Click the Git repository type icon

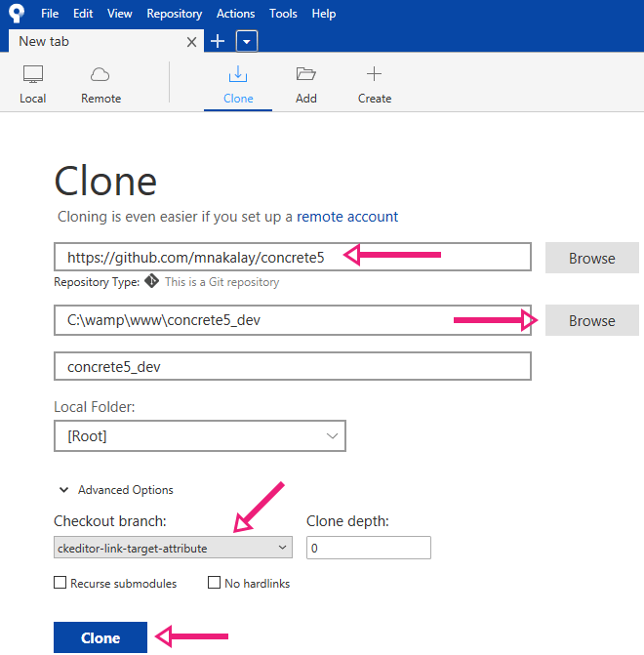tap(151, 281)
